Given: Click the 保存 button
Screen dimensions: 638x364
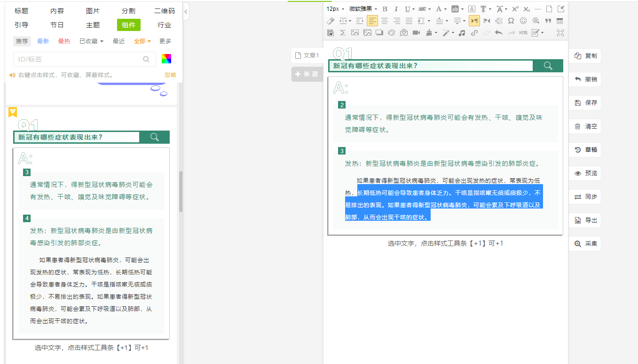Looking at the screenshot, I should pos(585,103).
